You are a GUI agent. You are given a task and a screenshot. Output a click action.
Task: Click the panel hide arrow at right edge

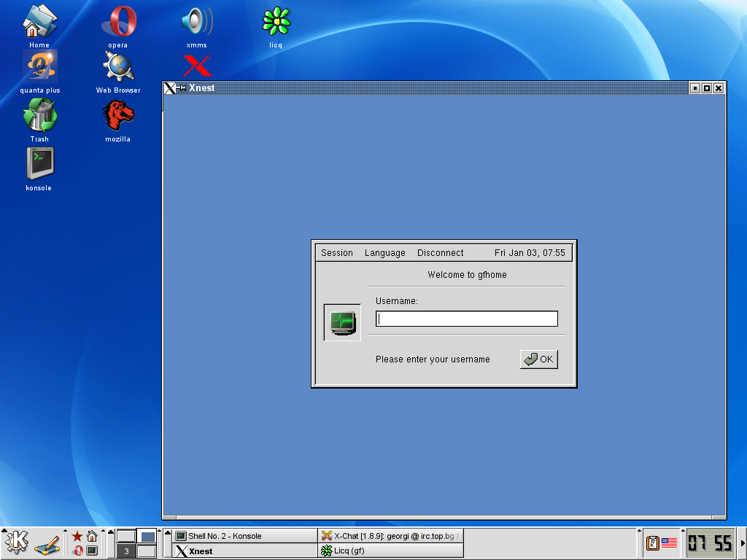[742, 542]
